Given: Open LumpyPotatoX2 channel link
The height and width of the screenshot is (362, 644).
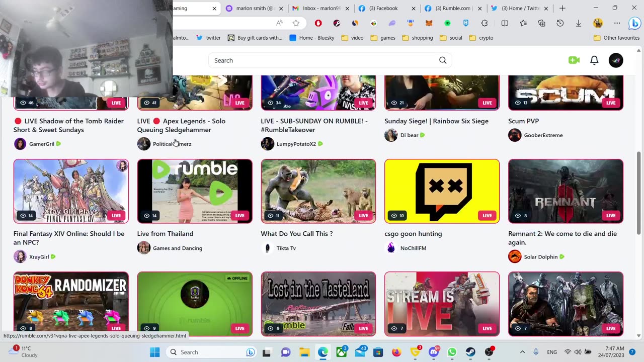Looking at the screenshot, I should 296,144.
